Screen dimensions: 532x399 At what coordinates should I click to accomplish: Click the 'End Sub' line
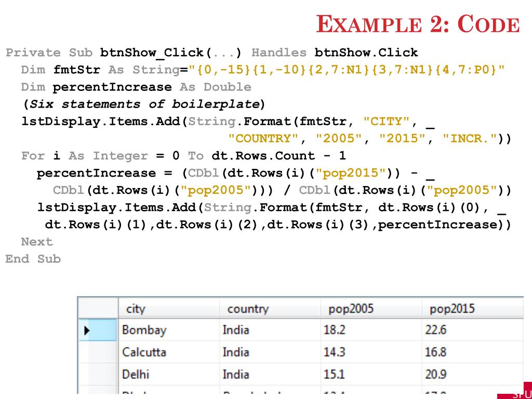[x=33, y=259]
